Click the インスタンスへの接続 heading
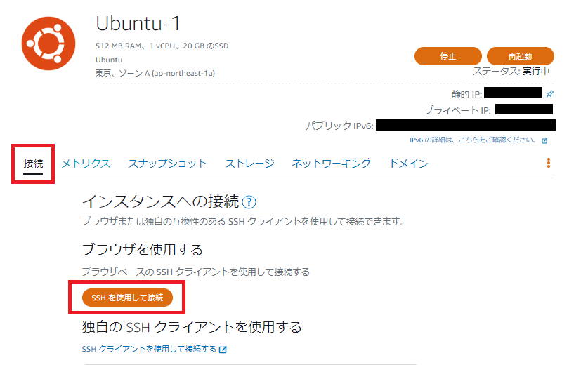 [x=160, y=201]
